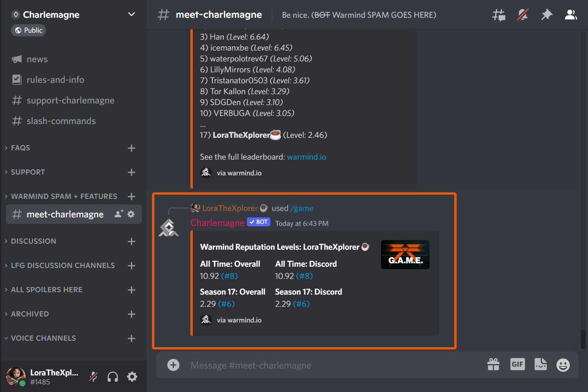
Task: Add channel to DISCUSSION category
Action: point(131,242)
